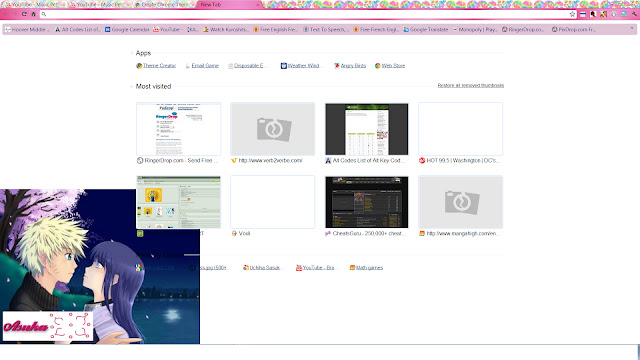Click the tan picture extension icon
Screen dimensions: 640x360
click(x=603, y=14)
